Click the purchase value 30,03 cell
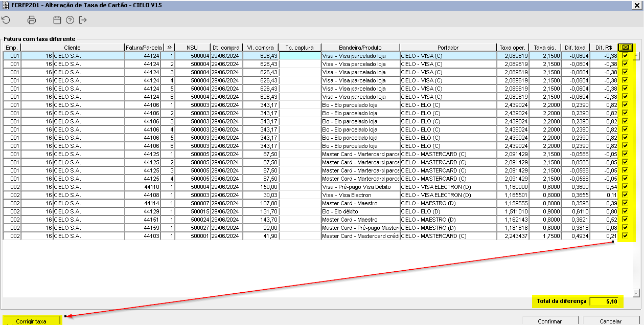Screen dimensions: 644x325 click(261, 195)
